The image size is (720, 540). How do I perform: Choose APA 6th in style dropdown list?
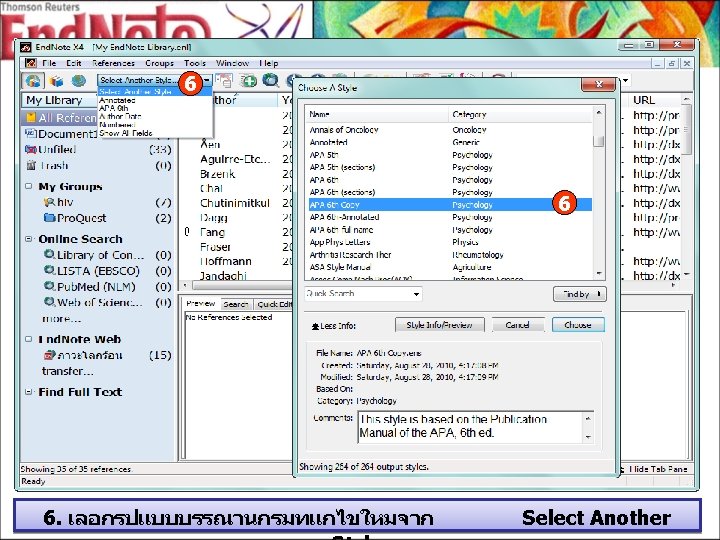click(154, 108)
